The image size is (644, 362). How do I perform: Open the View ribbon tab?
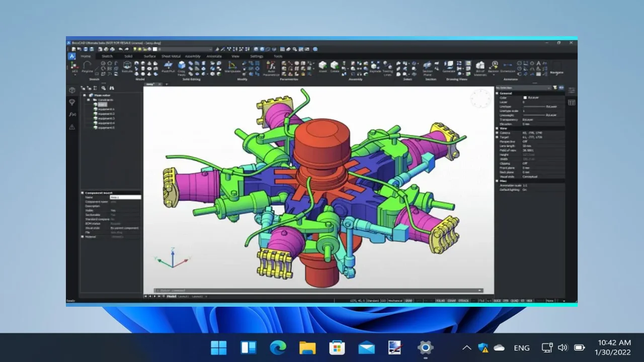(x=235, y=56)
